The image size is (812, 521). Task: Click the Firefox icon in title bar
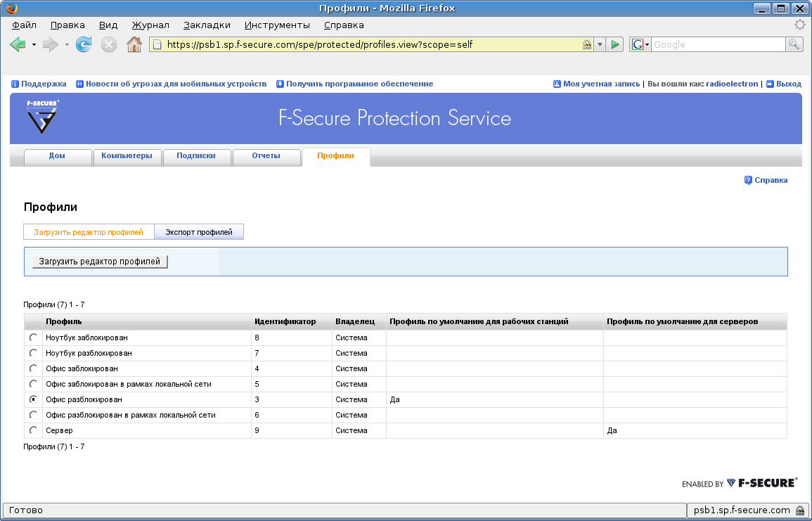(11, 8)
